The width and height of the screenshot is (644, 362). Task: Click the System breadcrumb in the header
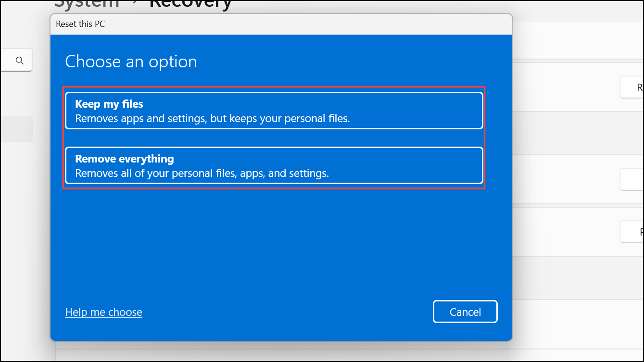[87, 5]
